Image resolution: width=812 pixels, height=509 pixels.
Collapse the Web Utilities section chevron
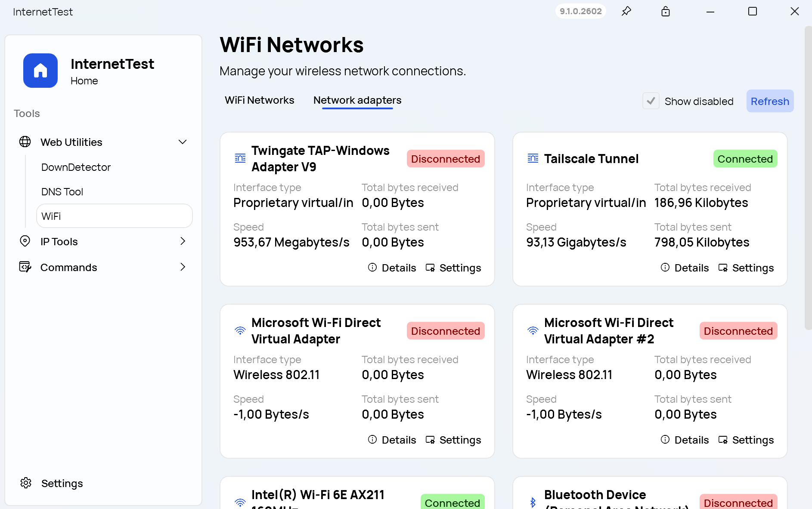[183, 142]
